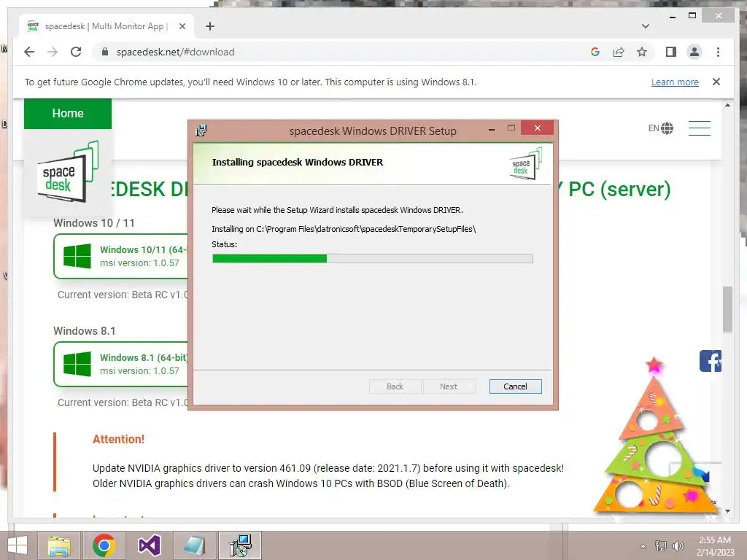Viewport: 747px width, 560px height.
Task: Close the spacedesk Setup dialog
Action: 538,128
